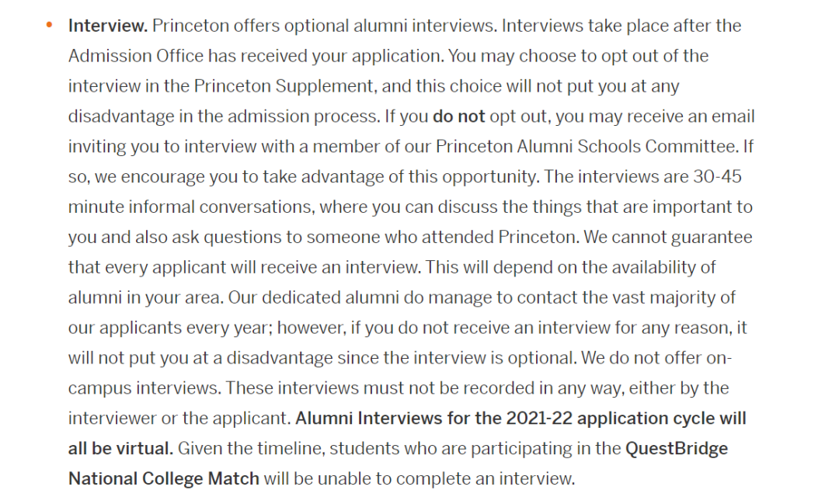This screenshot has width=839, height=504.
Task: Click the bold "Interview." heading
Action: [108, 26]
